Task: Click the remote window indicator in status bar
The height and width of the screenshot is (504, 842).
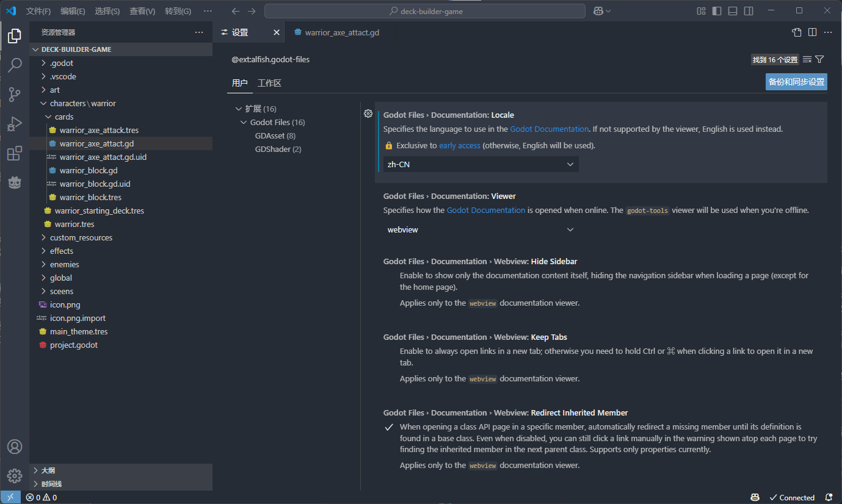Action: pos(10,497)
